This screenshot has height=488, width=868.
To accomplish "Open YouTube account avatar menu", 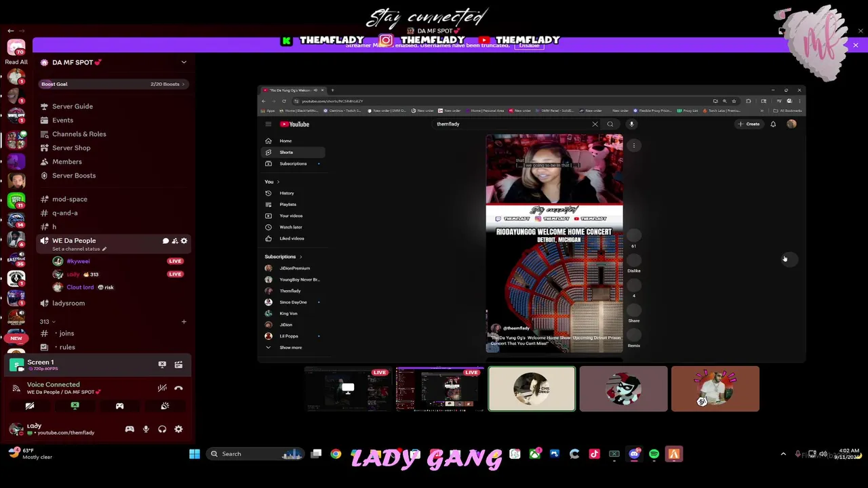I will [x=791, y=124].
